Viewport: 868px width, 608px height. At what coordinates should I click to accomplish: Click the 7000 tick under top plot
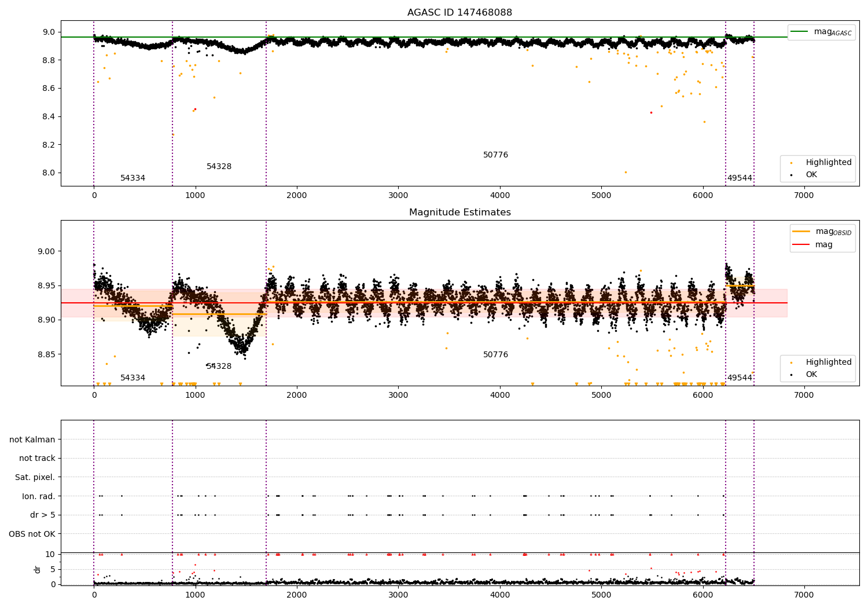804,196
